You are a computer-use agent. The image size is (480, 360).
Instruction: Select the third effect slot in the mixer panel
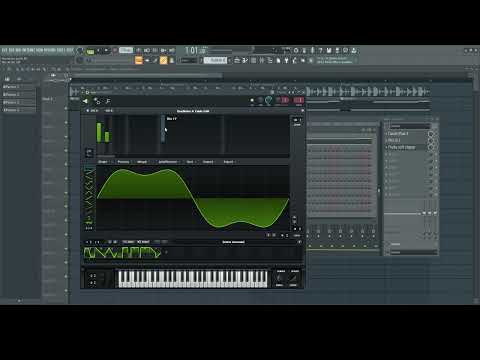pos(407,147)
